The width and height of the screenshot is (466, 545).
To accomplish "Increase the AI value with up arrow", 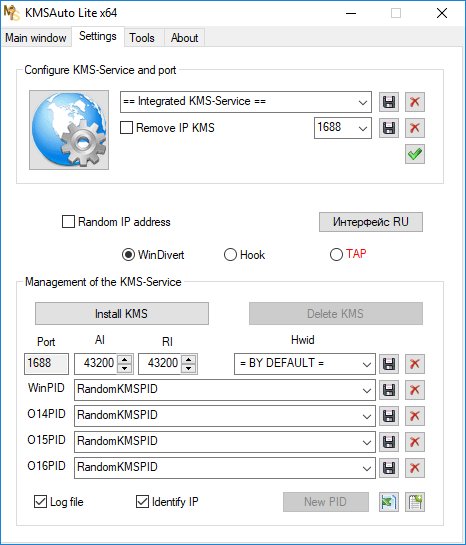I will click(125, 359).
